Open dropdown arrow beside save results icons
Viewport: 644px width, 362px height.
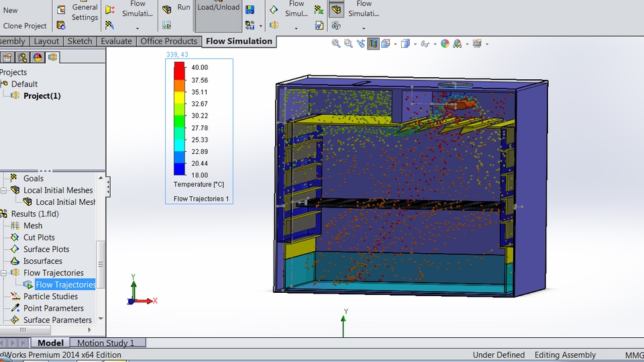[x=261, y=26]
